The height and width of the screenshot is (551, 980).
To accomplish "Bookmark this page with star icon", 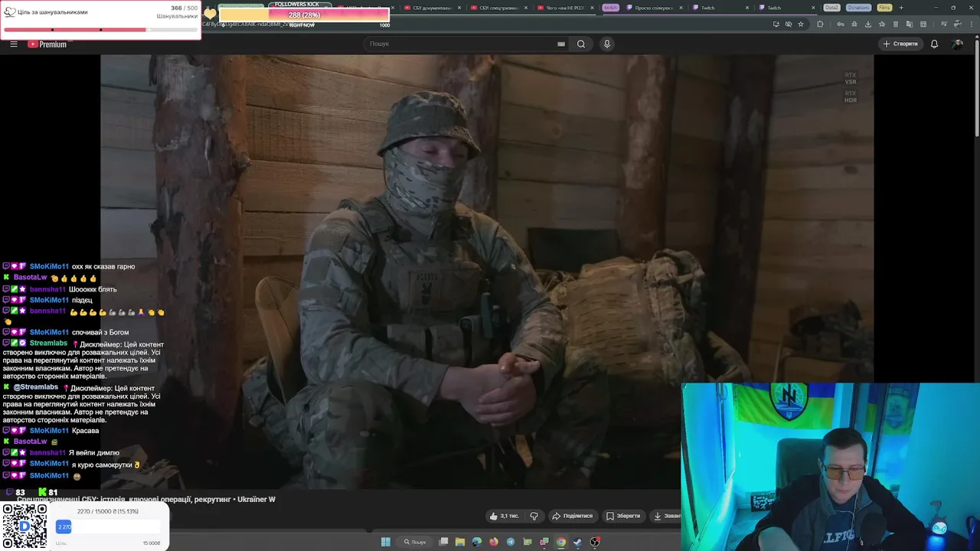I will (x=801, y=24).
